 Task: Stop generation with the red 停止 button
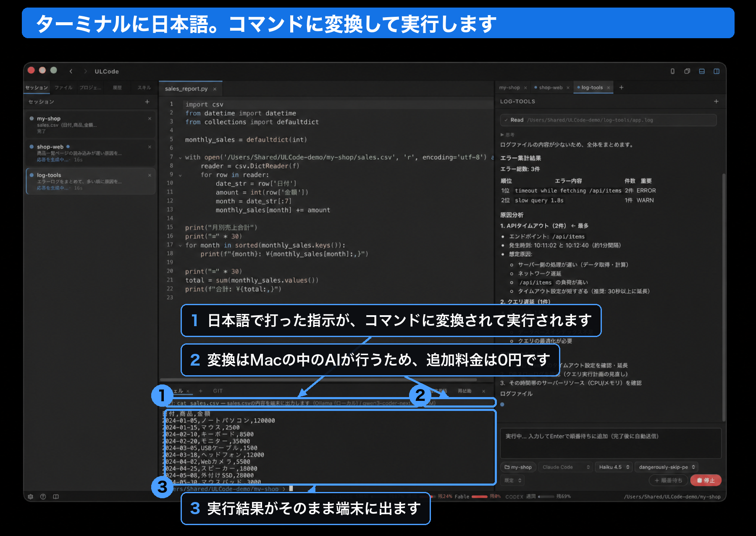[706, 480]
